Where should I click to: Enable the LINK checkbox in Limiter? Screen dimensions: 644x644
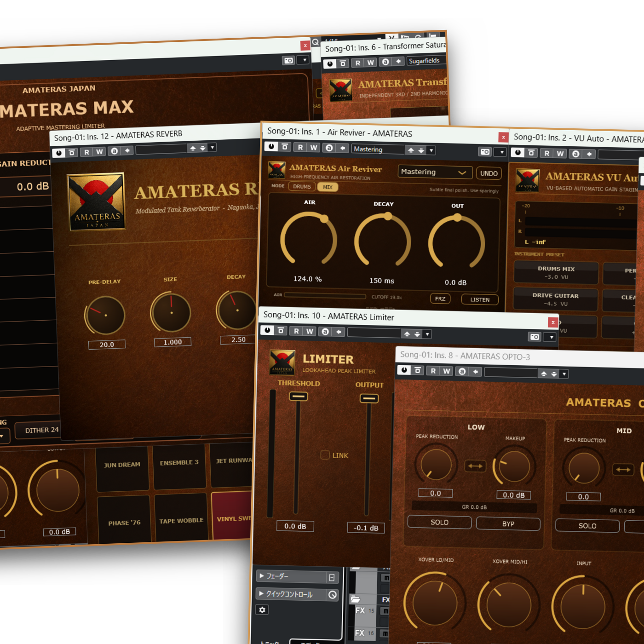(x=325, y=455)
